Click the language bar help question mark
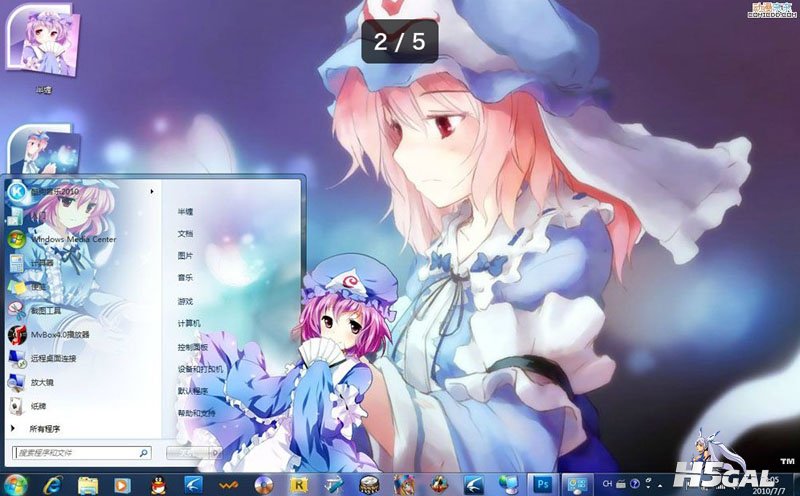Image resolution: width=800 pixels, height=496 pixels. pyautogui.click(x=635, y=483)
